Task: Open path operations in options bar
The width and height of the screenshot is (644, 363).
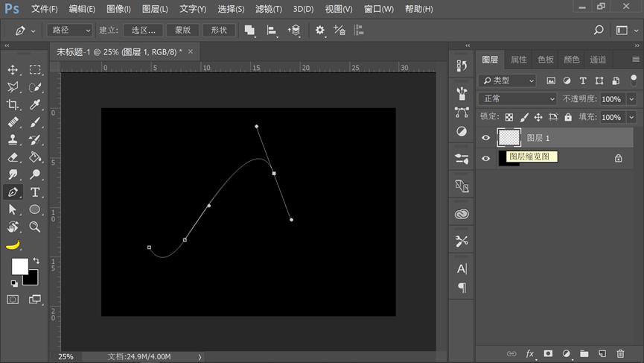Action: pyautogui.click(x=249, y=30)
